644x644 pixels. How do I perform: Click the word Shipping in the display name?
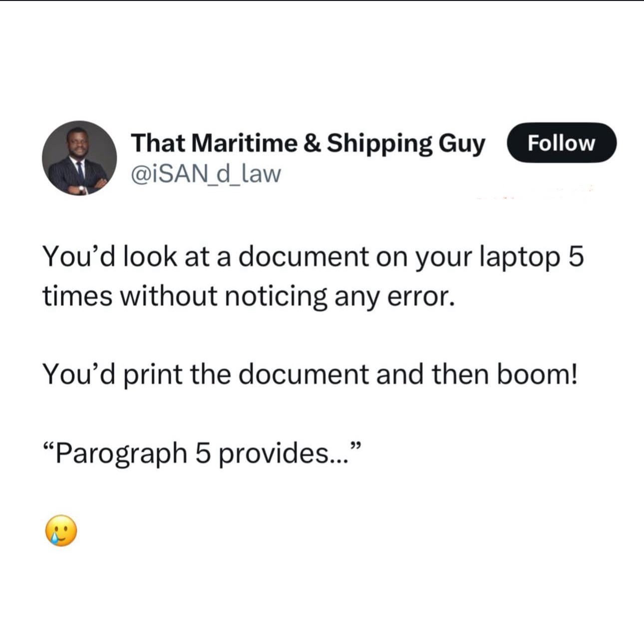click(x=379, y=144)
